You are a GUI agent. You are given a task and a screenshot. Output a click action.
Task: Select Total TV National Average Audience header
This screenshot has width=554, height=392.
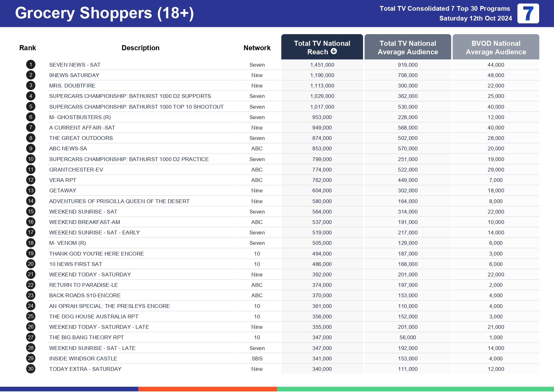[x=407, y=47]
